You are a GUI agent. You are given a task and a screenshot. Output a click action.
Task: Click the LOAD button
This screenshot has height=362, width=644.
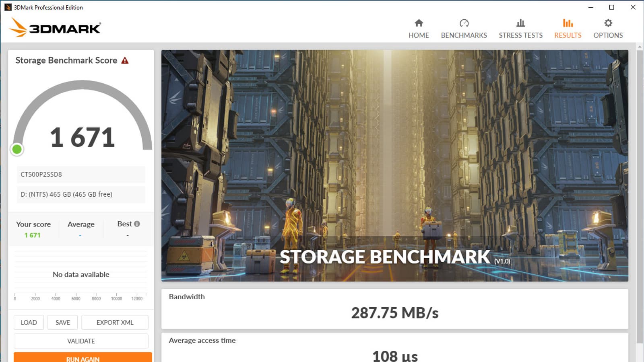point(29,323)
